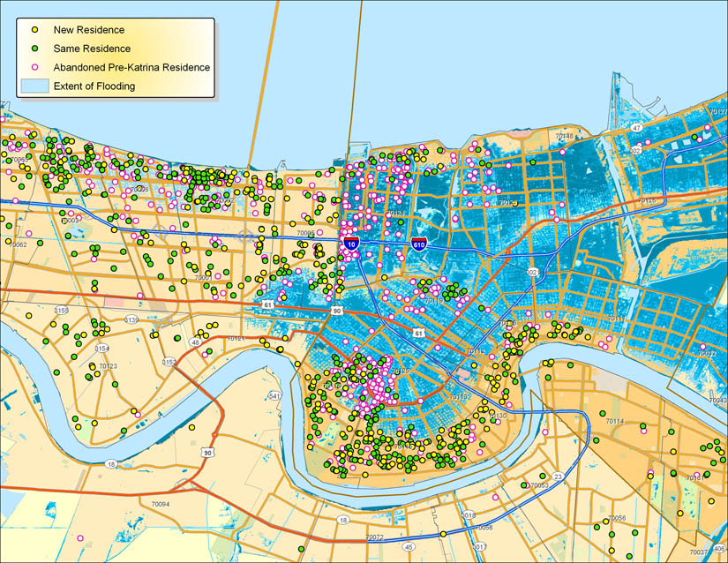Click the 70123 zip code label

(108, 365)
